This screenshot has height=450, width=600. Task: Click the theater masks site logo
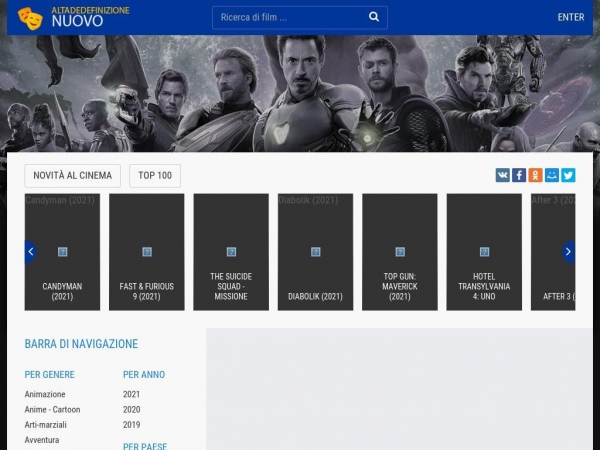tap(30, 18)
